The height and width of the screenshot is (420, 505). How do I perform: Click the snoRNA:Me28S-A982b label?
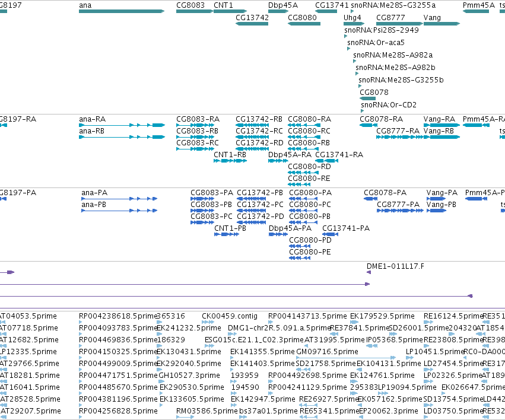tap(395, 68)
